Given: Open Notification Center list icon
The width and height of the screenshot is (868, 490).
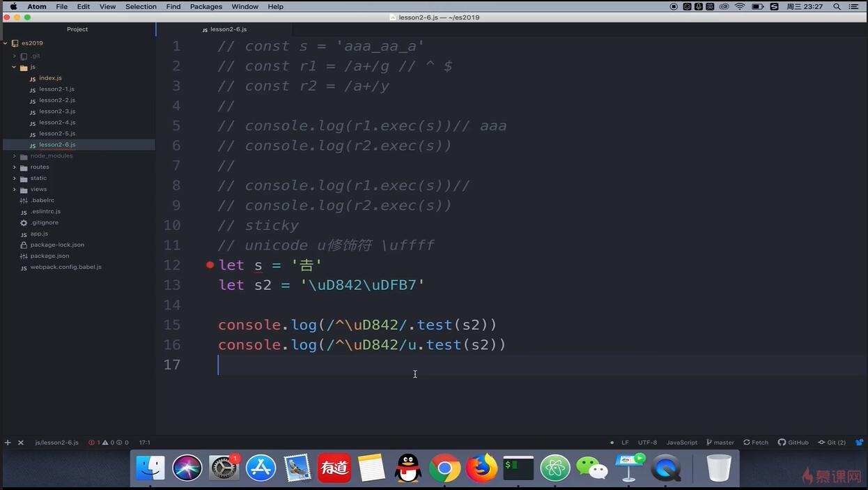Looking at the screenshot, I should click(x=855, y=6).
